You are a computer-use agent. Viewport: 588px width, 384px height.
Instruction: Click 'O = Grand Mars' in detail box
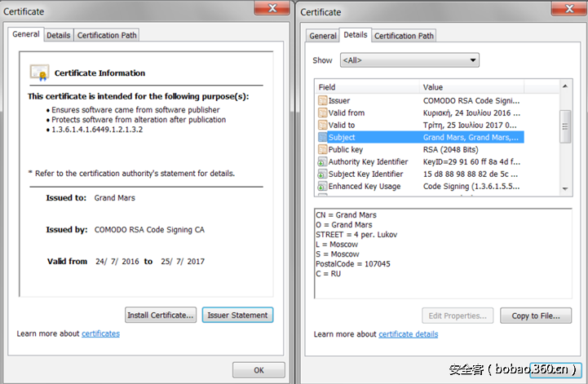tap(344, 225)
